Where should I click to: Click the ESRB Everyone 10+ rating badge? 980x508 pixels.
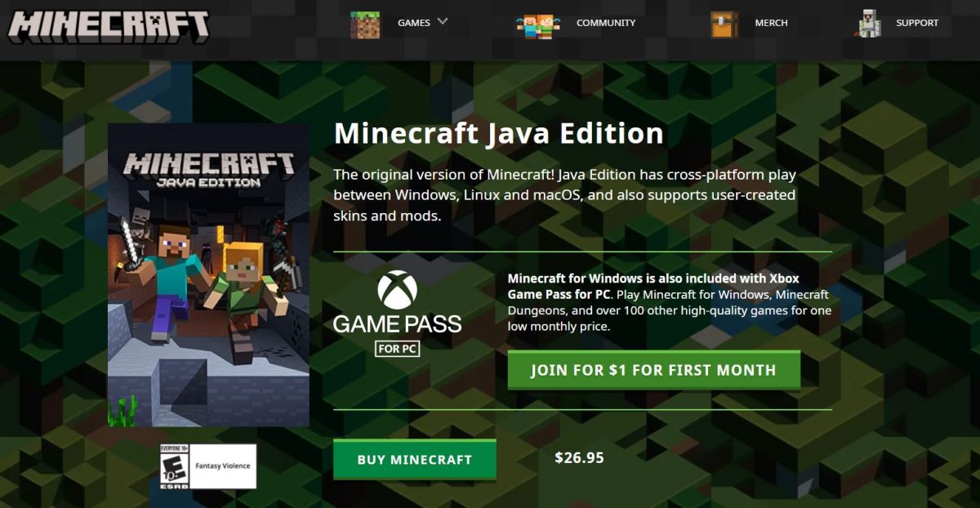(x=174, y=466)
